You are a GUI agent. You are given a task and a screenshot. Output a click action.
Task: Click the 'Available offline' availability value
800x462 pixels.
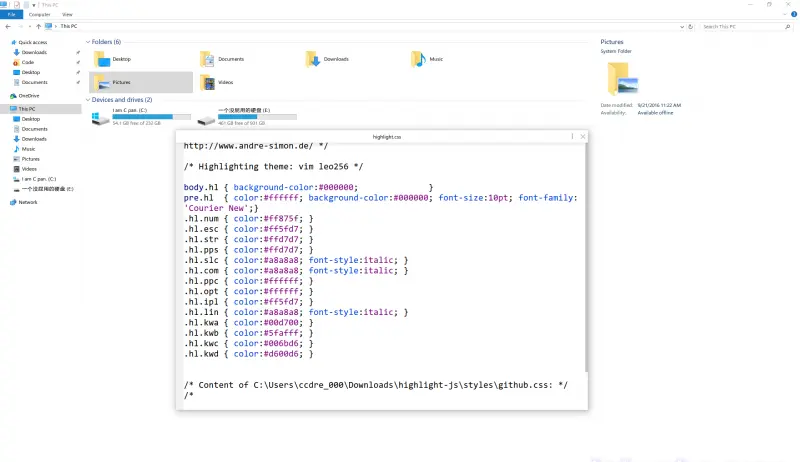point(655,113)
